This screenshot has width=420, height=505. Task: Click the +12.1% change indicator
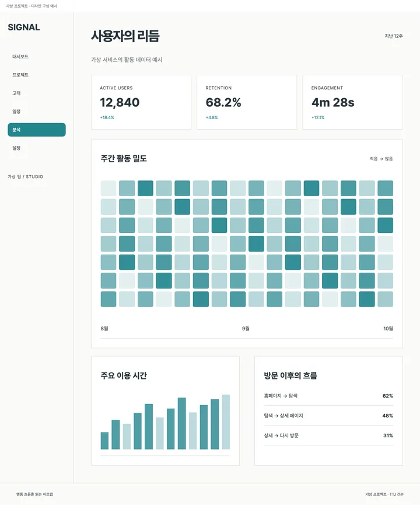(x=318, y=117)
